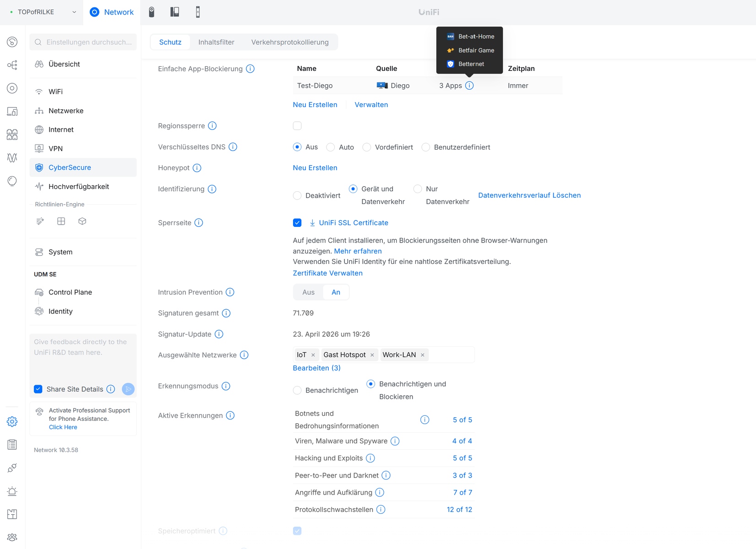
Task: Open 12 of 12 Protokollschwachstellen link
Action: pyautogui.click(x=459, y=510)
